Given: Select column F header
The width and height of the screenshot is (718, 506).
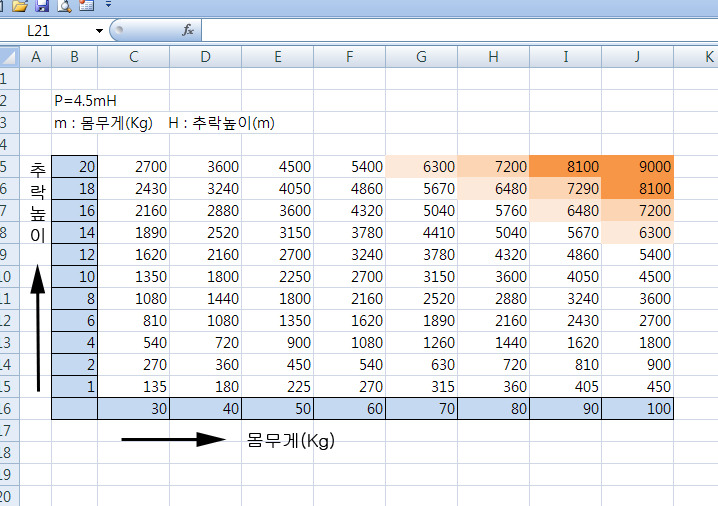Looking at the screenshot, I should pyautogui.click(x=349, y=57).
